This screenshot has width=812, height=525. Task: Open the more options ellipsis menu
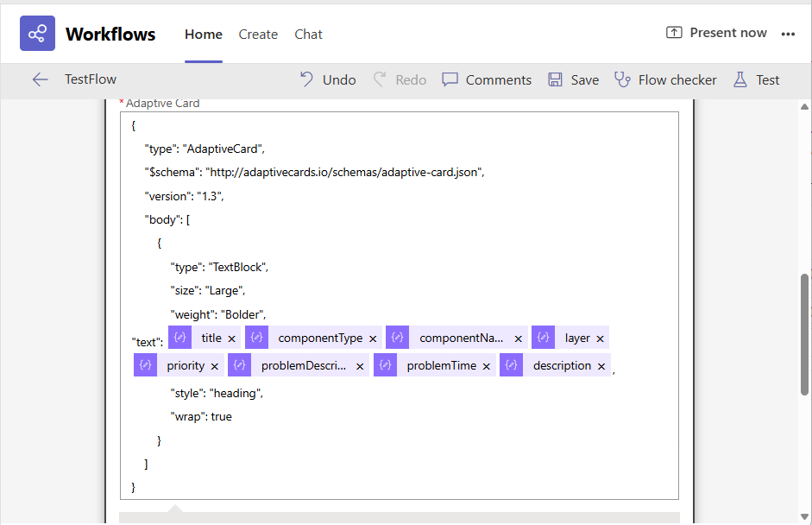click(x=788, y=34)
